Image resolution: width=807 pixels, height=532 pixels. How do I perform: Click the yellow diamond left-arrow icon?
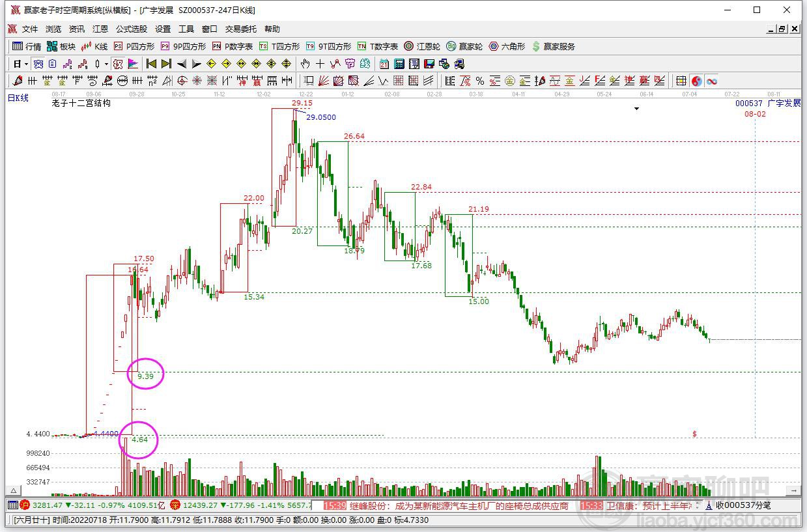pos(211,64)
